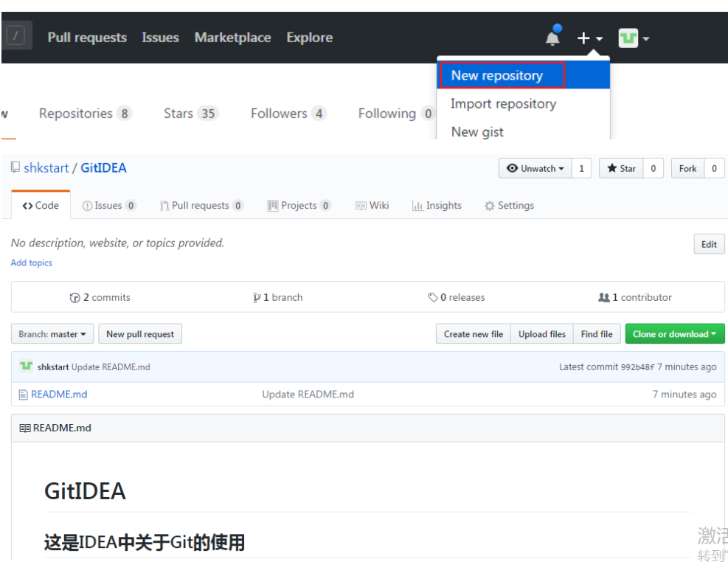Focus the slash search box

click(x=17, y=35)
